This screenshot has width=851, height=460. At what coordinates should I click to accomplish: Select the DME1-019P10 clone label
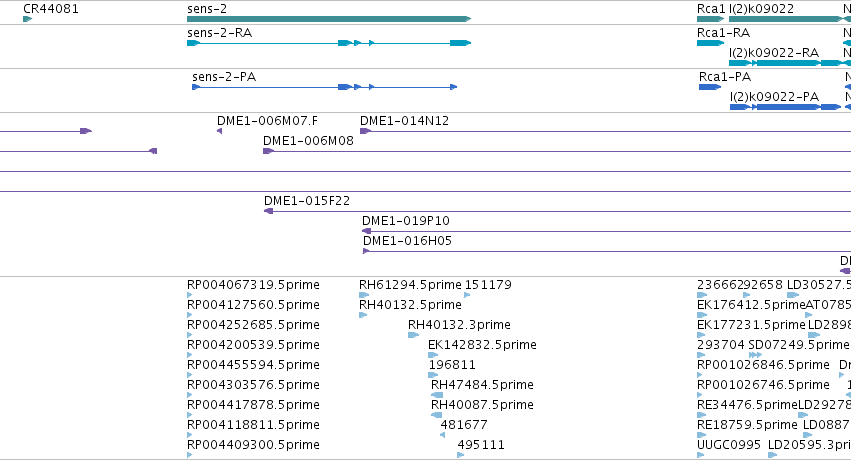406,221
